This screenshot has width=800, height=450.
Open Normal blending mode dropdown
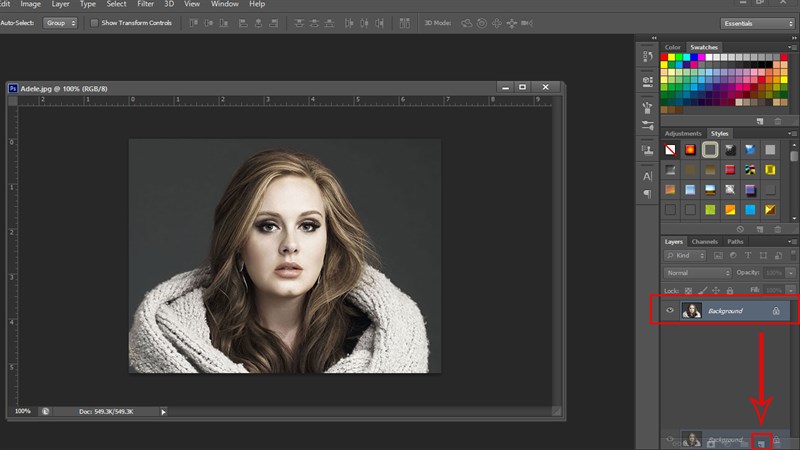click(x=697, y=273)
